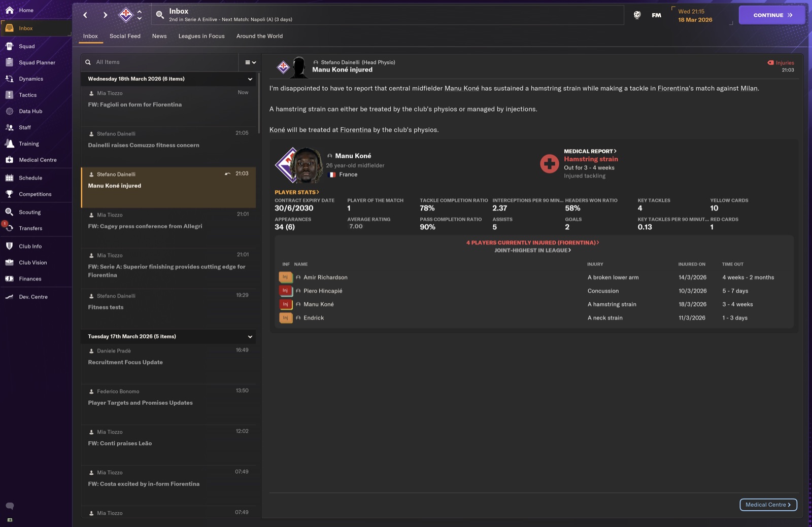Open the Club Info shield icon
Image resolution: width=812 pixels, height=527 pixels.
10,246
